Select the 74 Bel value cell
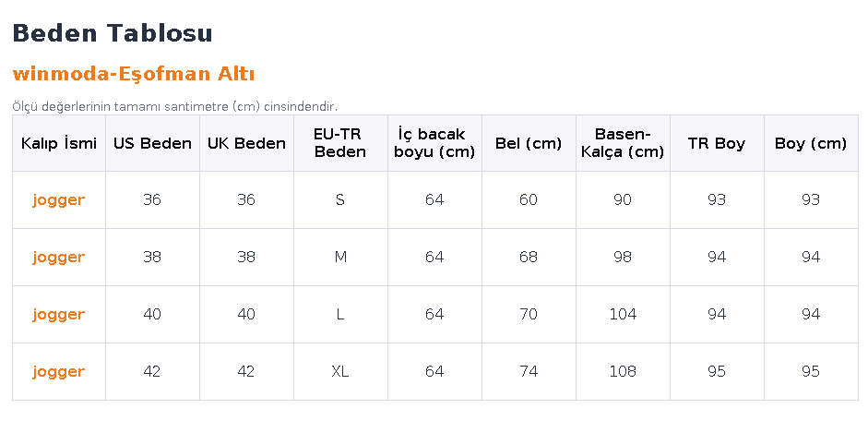The image size is (868, 421). pos(529,371)
